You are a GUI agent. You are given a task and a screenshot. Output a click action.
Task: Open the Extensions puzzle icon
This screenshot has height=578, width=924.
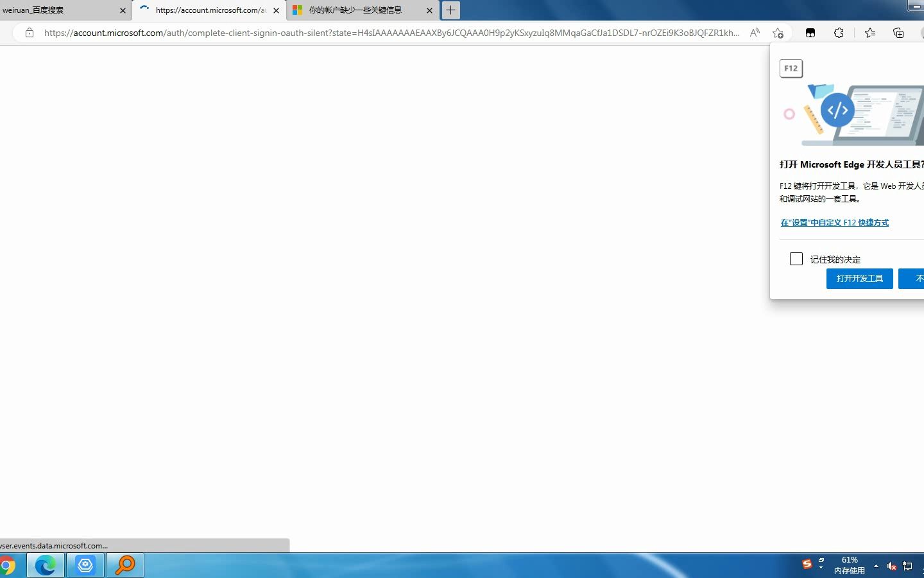point(839,33)
